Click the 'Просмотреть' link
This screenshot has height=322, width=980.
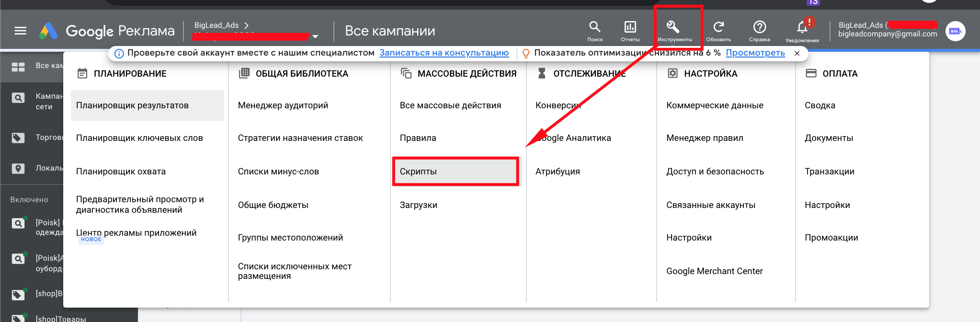tap(755, 53)
